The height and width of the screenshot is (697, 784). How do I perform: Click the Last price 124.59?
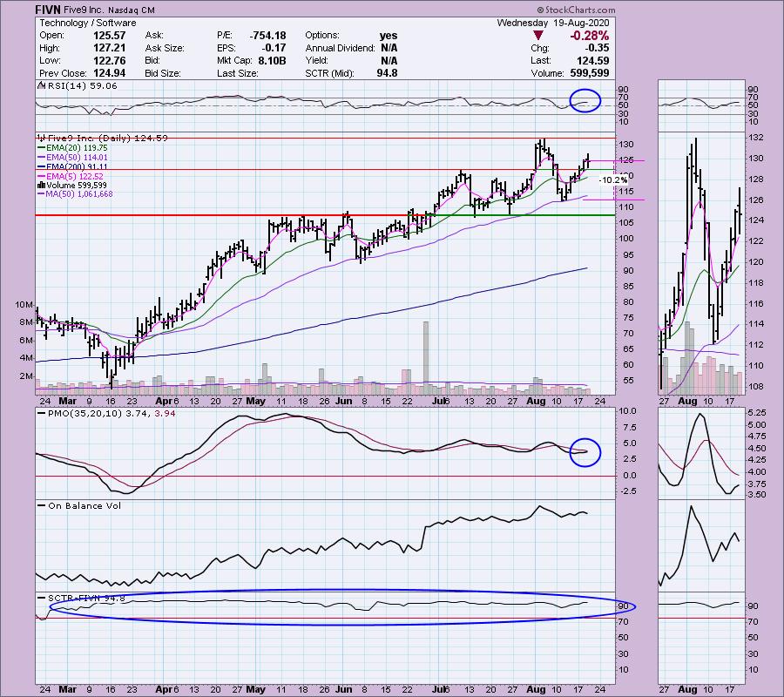pyautogui.click(x=593, y=60)
